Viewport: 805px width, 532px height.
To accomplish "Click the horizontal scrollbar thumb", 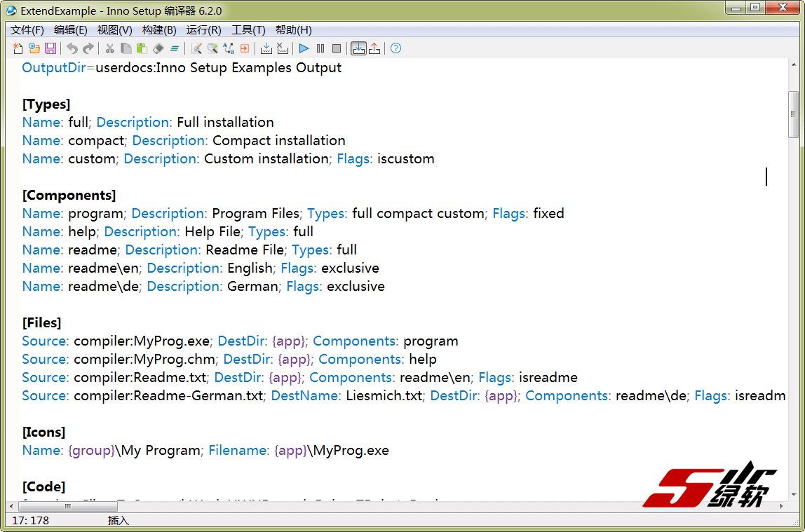I will pyautogui.click(x=68, y=506).
